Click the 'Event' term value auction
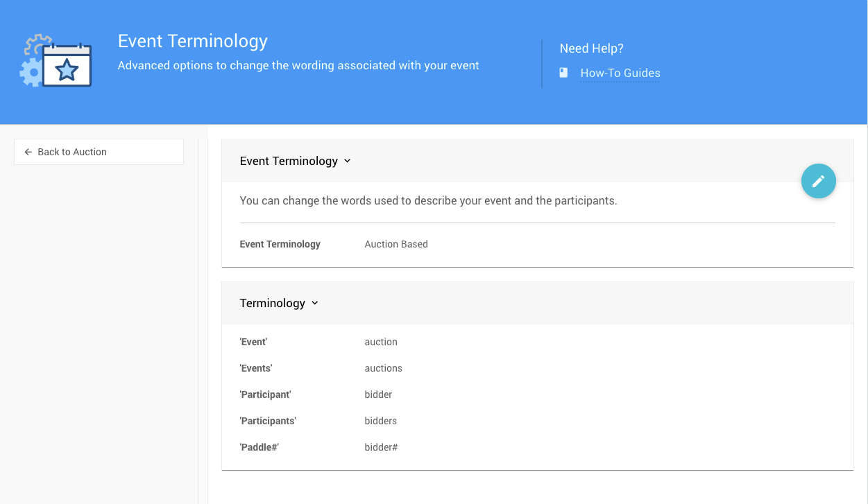This screenshot has height=504, width=868. (x=381, y=342)
